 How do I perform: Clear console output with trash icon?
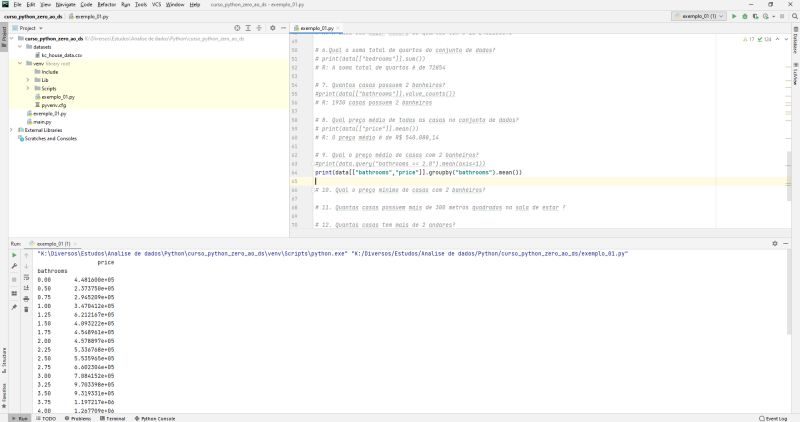click(27, 309)
